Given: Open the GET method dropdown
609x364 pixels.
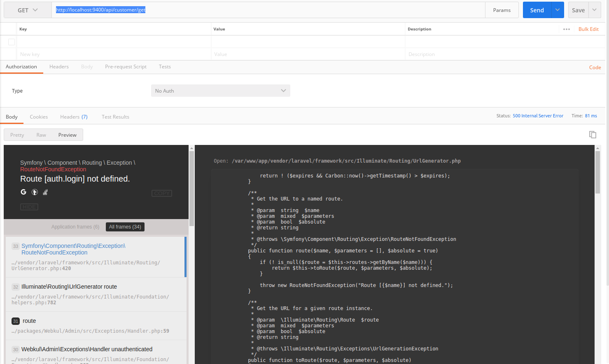Looking at the screenshot, I should (x=28, y=10).
